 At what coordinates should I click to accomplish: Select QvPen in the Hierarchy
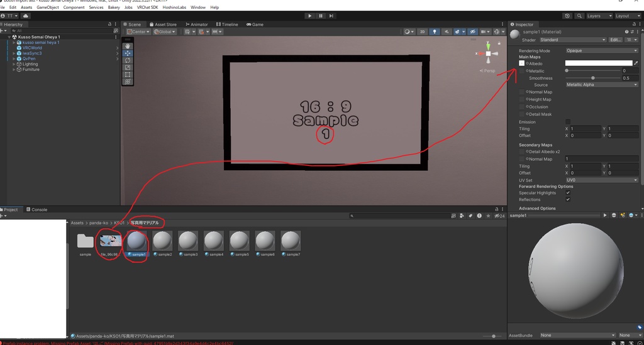click(x=29, y=58)
